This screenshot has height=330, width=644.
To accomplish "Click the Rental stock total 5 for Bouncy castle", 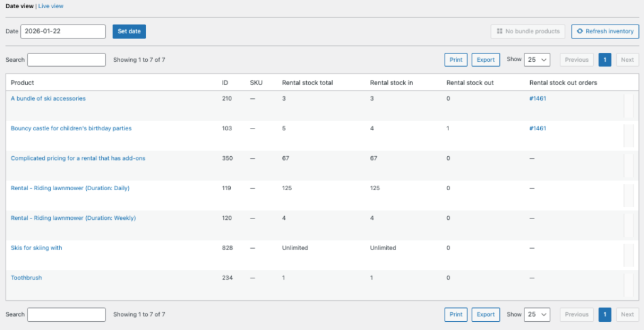I will 284,128.
